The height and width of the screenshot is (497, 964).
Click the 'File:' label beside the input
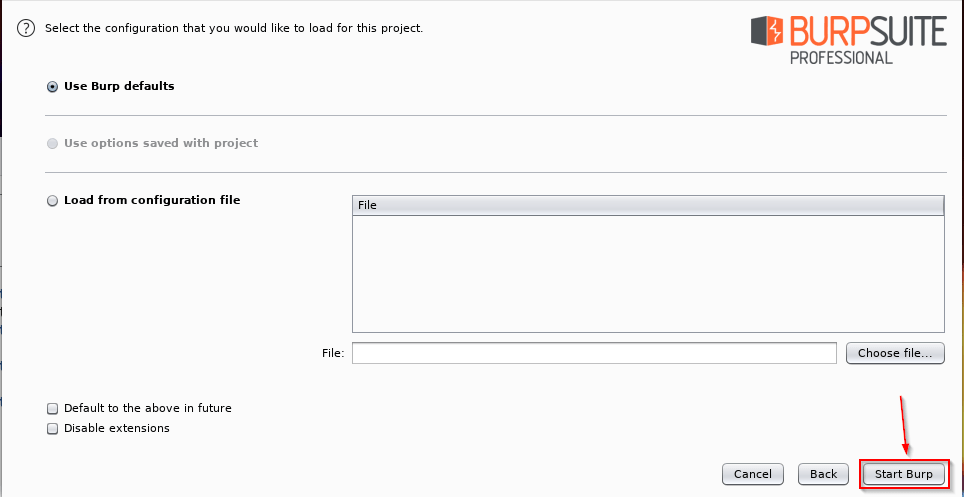click(333, 353)
